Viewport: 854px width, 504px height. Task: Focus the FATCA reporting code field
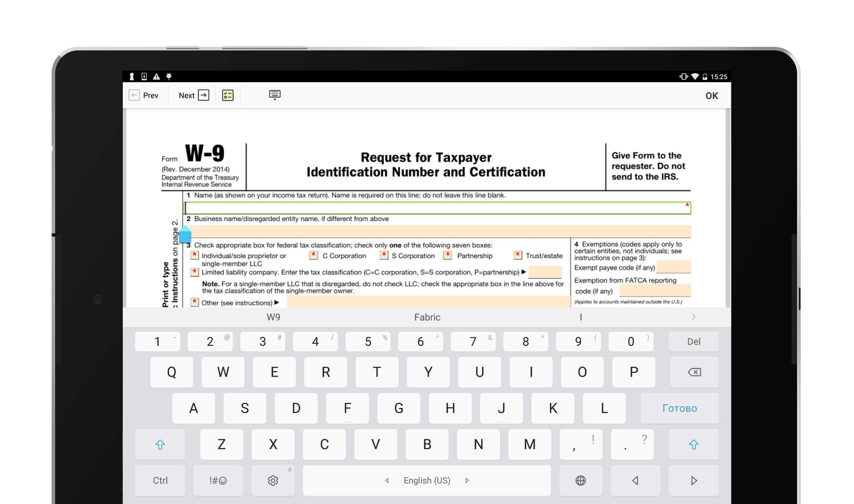tap(655, 290)
